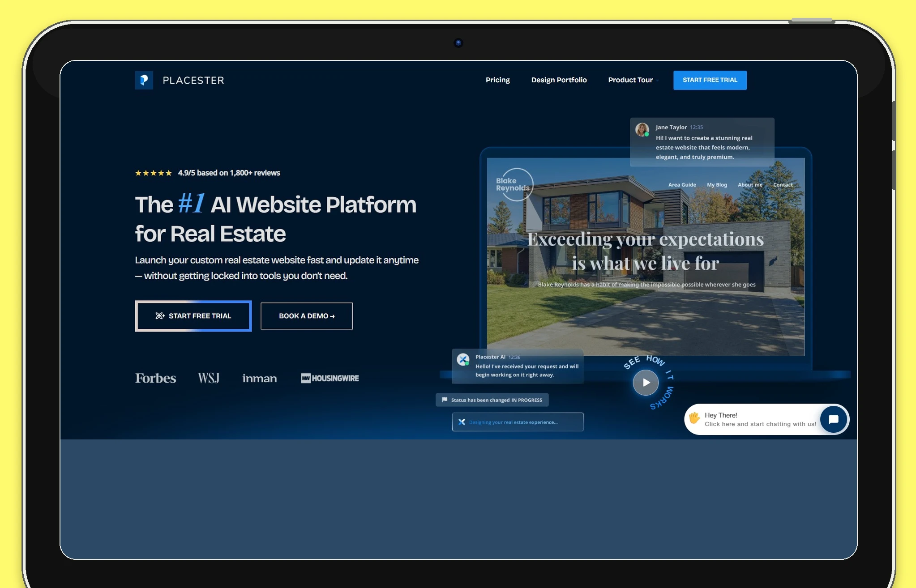The image size is (916, 588).
Task: Click Jane Taylor's name in chat
Action: tap(671, 127)
